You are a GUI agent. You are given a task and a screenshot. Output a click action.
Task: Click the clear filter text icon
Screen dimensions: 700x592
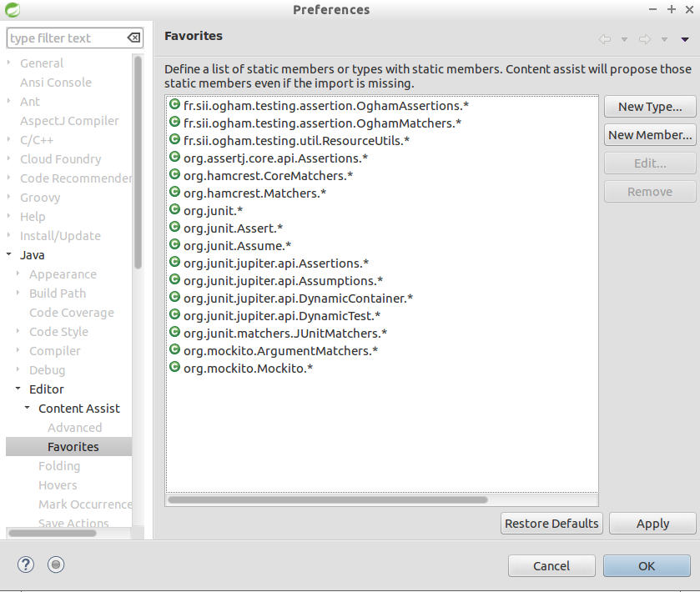tap(134, 38)
